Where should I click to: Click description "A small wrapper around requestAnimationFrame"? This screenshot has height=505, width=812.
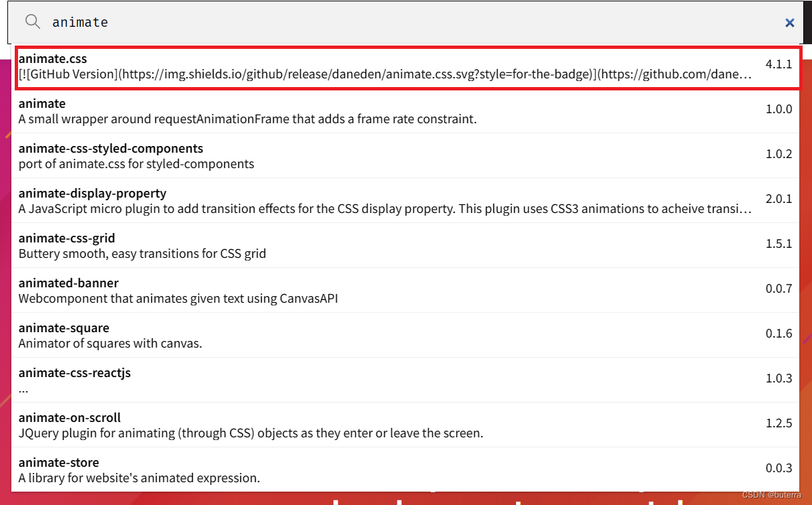[247, 119]
